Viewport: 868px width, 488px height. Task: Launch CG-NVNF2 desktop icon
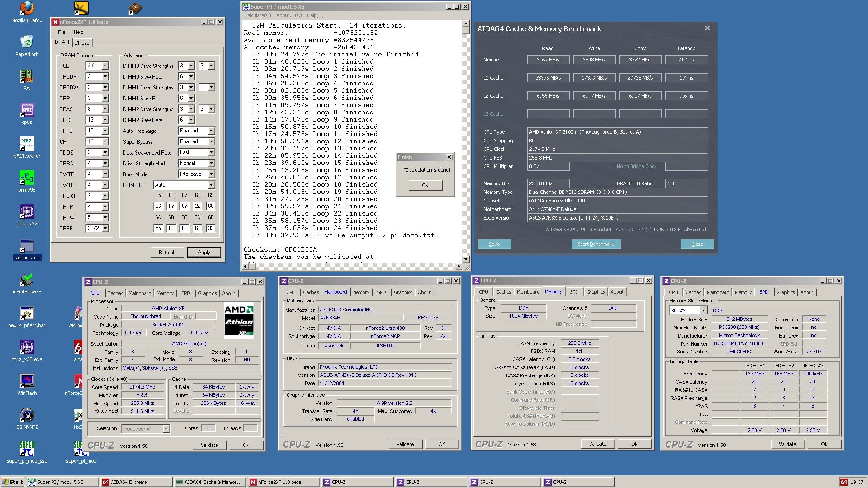pos(27,418)
